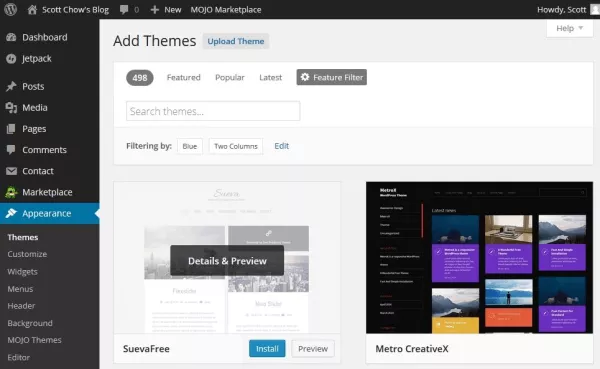Click the Comments speech bubble sidebar icon

11,150
